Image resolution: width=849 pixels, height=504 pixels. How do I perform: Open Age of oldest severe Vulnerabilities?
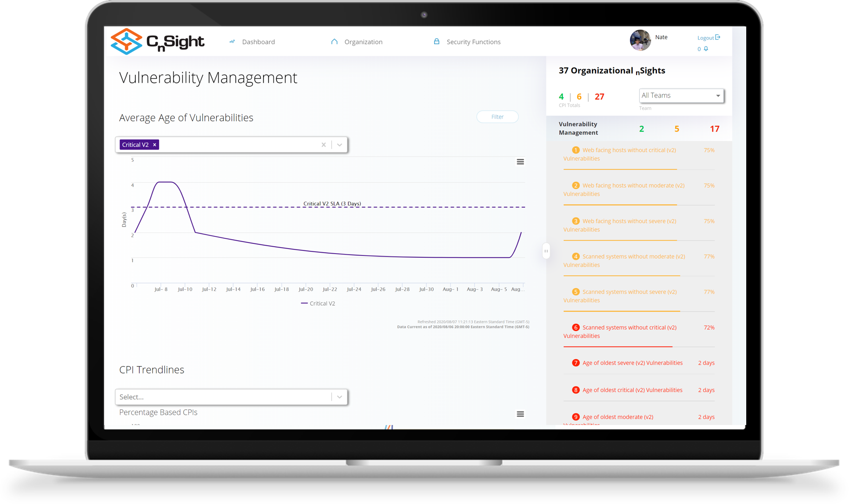tap(639, 363)
